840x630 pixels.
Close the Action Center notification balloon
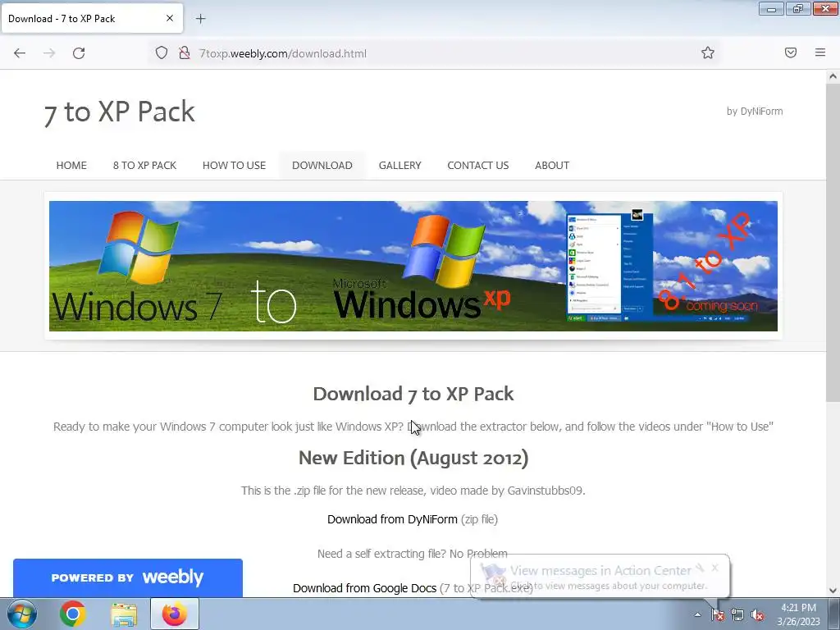coord(714,568)
